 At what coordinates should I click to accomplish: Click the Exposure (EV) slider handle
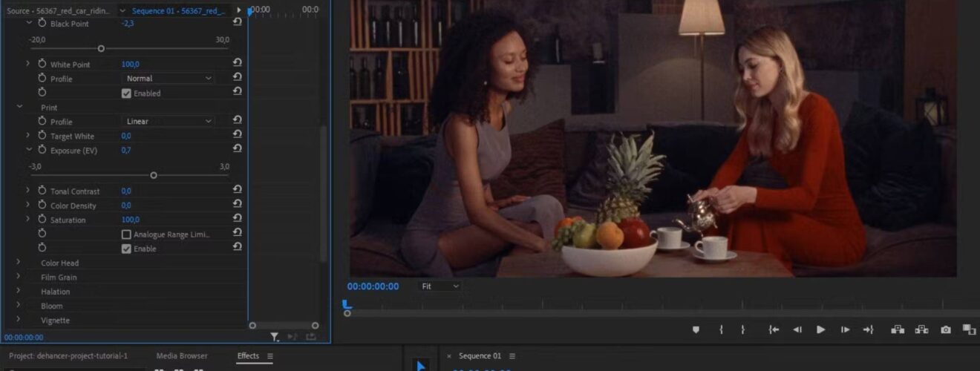pyautogui.click(x=154, y=176)
